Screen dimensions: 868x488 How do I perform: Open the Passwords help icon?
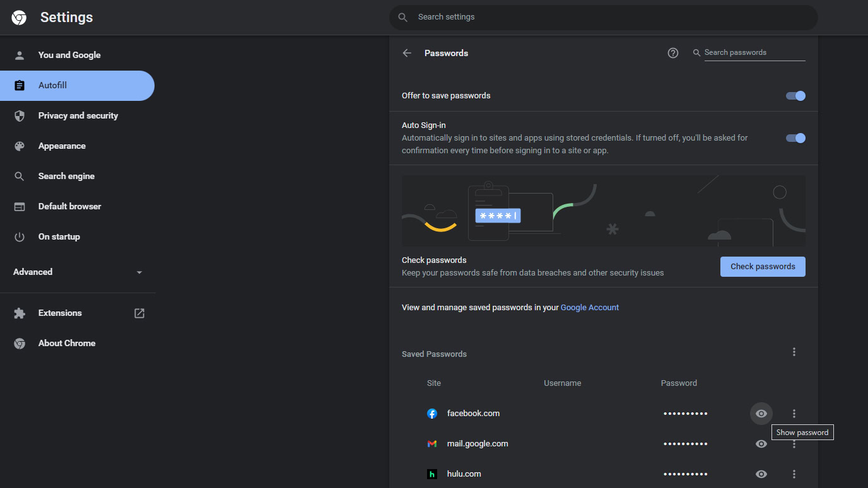(673, 53)
